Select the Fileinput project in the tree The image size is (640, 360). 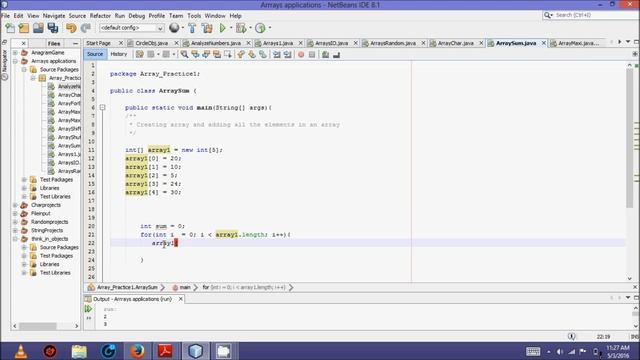point(41,213)
